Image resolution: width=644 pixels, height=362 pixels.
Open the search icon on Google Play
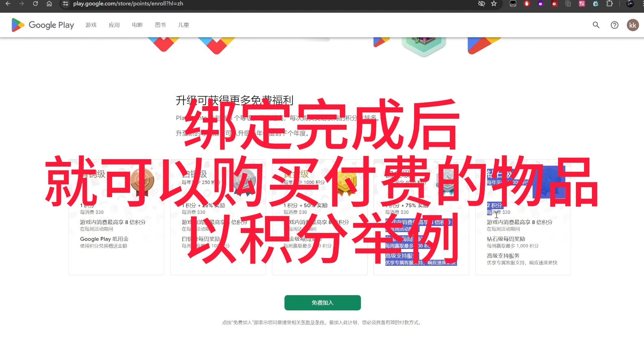pyautogui.click(x=596, y=25)
